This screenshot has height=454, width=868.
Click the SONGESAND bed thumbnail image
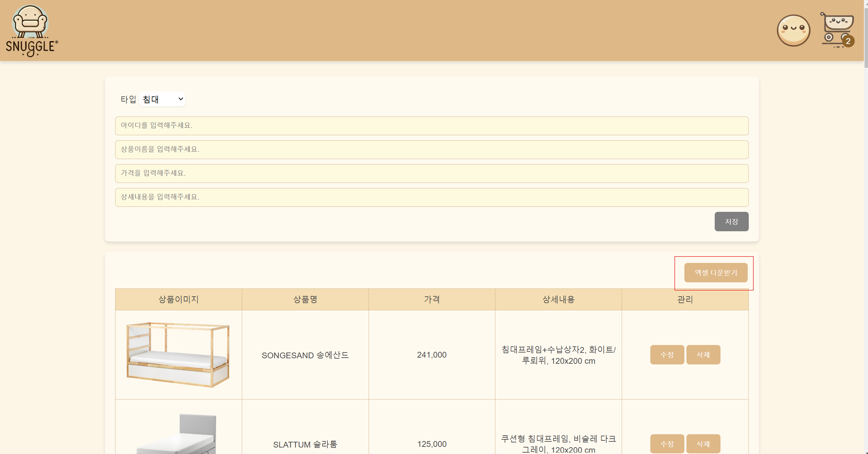pos(178,355)
